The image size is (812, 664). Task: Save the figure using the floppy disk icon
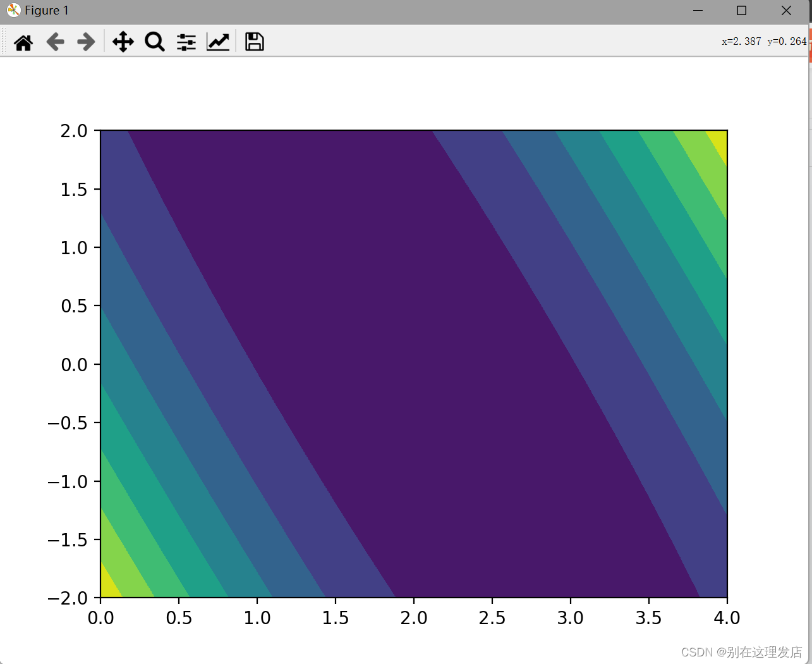pos(254,40)
